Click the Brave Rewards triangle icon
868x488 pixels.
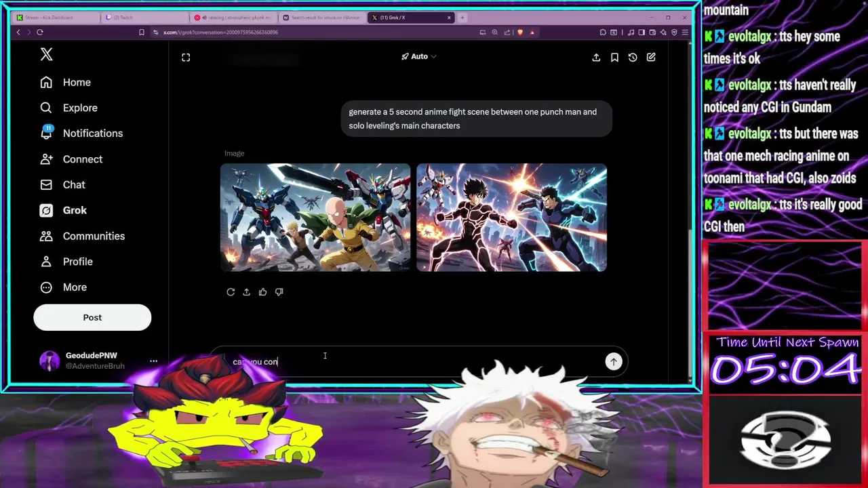pyautogui.click(x=532, y=32)
